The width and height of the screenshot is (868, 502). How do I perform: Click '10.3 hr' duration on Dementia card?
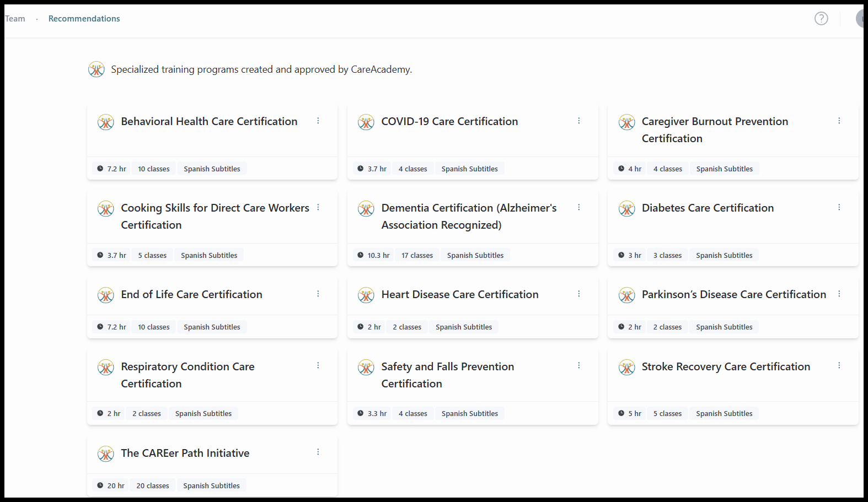pos(373,255)
